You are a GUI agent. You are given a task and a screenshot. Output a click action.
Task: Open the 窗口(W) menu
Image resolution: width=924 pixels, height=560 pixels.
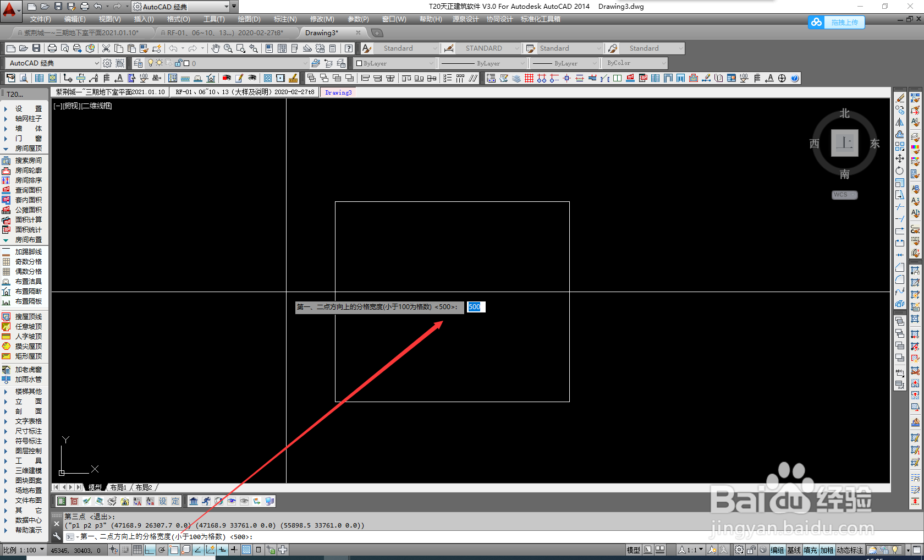[394, 19]
